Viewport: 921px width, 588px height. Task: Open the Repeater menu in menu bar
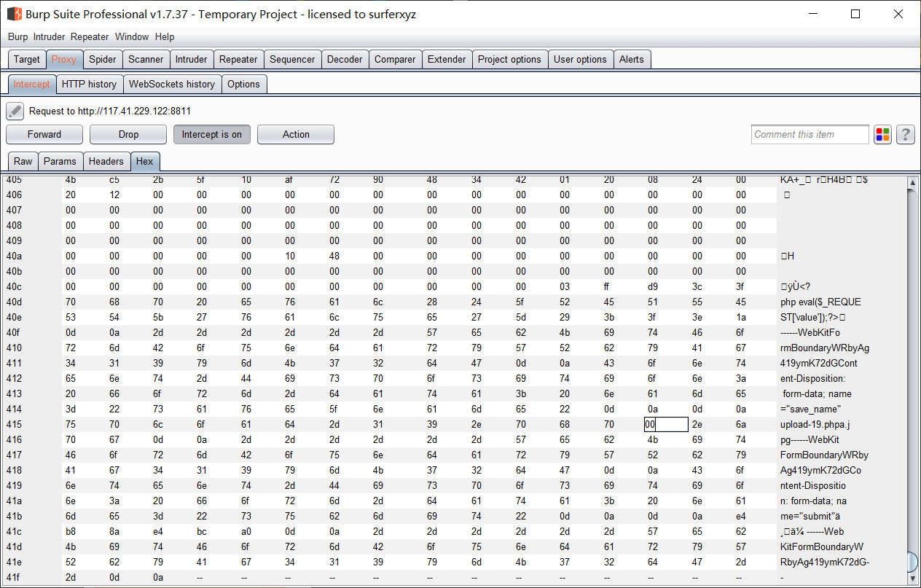coord(90,36)
